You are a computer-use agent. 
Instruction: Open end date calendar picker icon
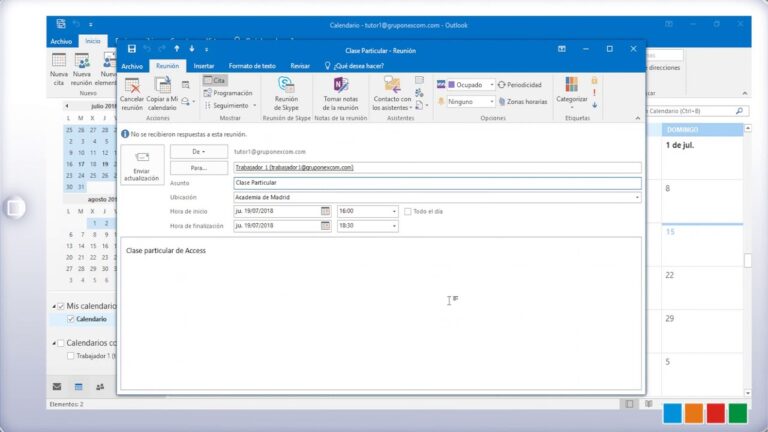click(x=325, y=226)
